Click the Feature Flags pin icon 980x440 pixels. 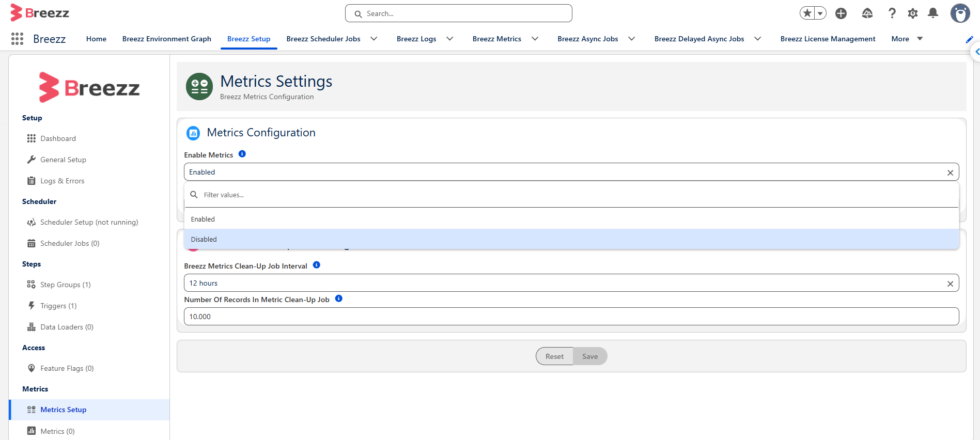click(32, 368)
